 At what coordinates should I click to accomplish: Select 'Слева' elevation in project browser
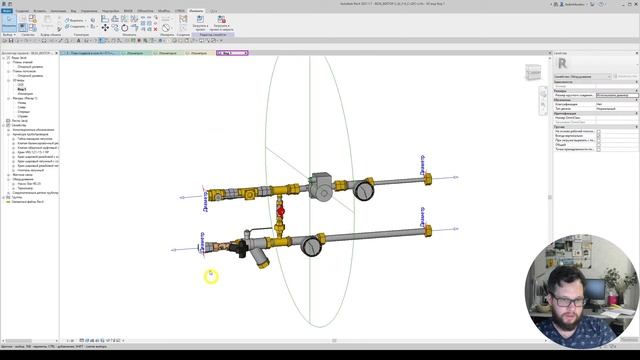tap(22, 107)
